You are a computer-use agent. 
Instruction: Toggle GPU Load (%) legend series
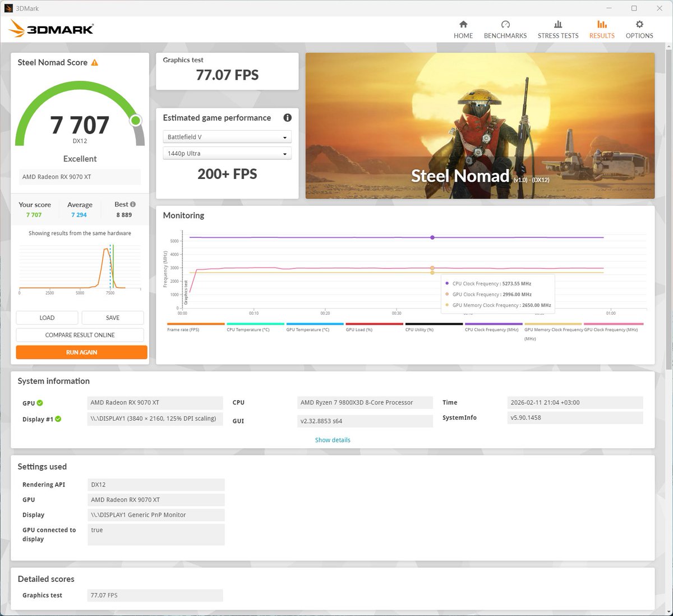tap(374, 327)
